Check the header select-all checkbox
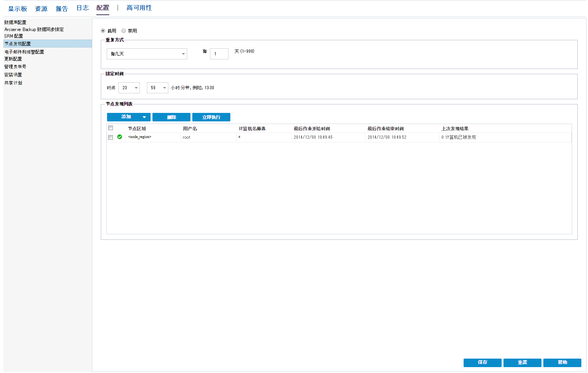Image resolution: width=588 pixels, height=373 pixels. tap(110, 128)
